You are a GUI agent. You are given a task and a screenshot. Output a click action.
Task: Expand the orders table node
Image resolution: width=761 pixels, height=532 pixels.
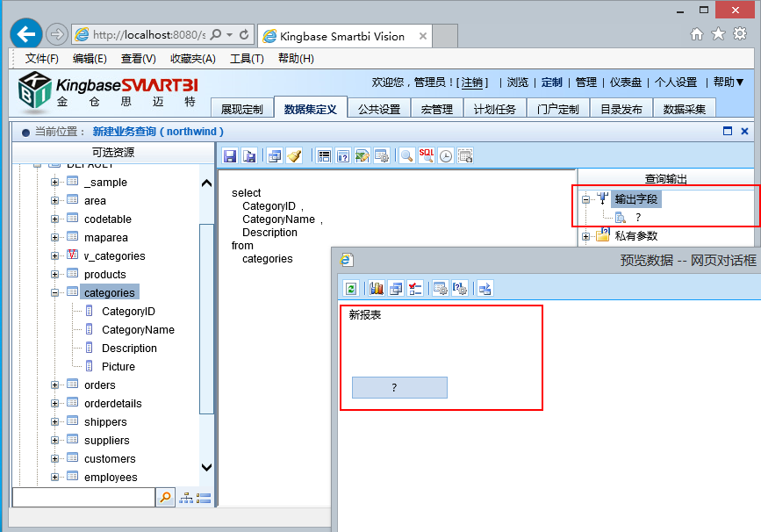[54, 385]
